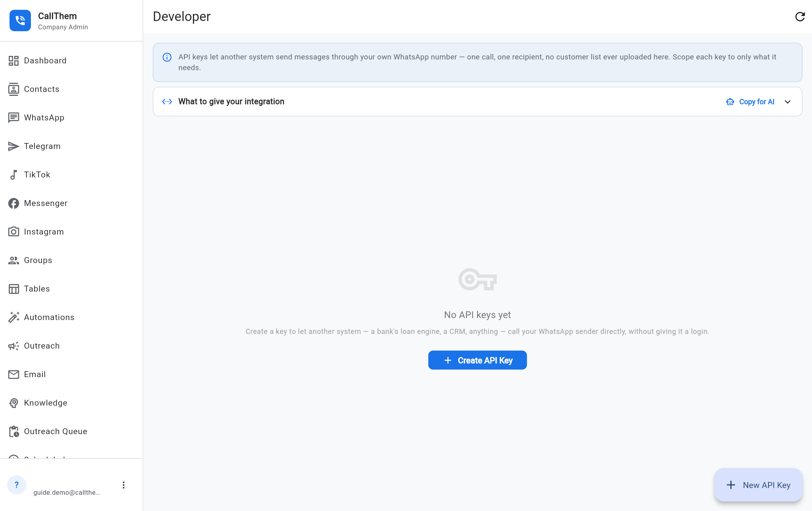Click the WhatsApp chat bubble icon
This screenshot has height=511, width=812.
(13, 118)
